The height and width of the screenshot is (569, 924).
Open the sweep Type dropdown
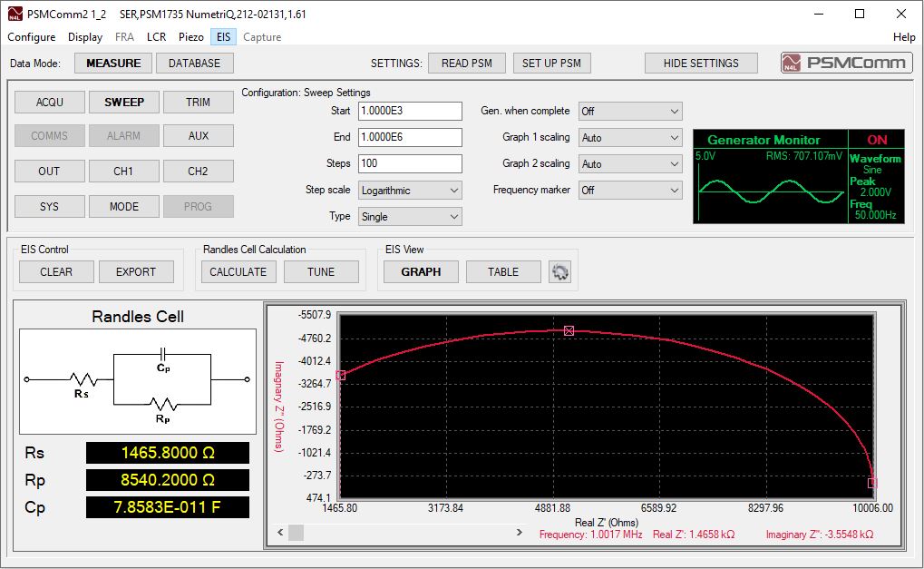(409, 216)
